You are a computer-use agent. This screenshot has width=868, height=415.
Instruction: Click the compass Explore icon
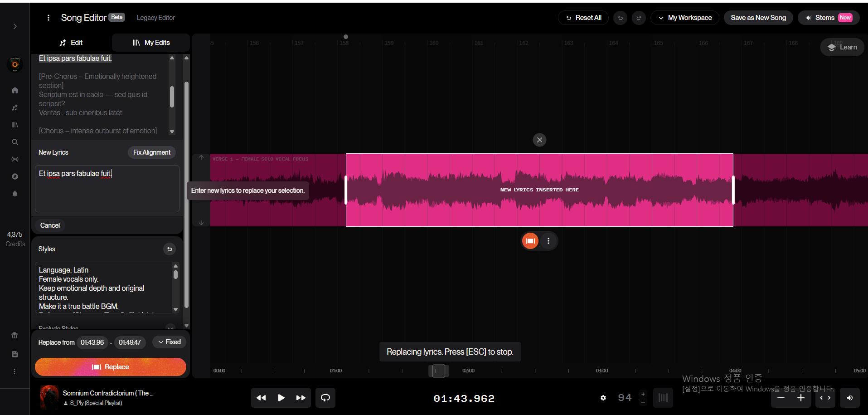point(15,176)
